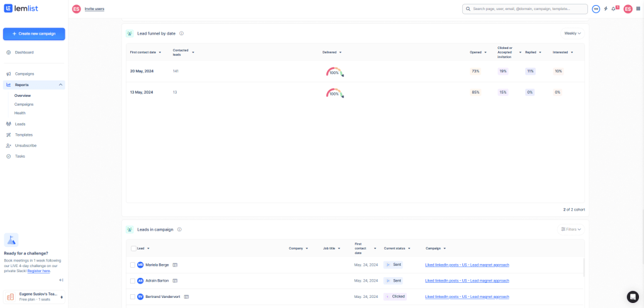Open the apps grid icon

click(x=638, y=9)
